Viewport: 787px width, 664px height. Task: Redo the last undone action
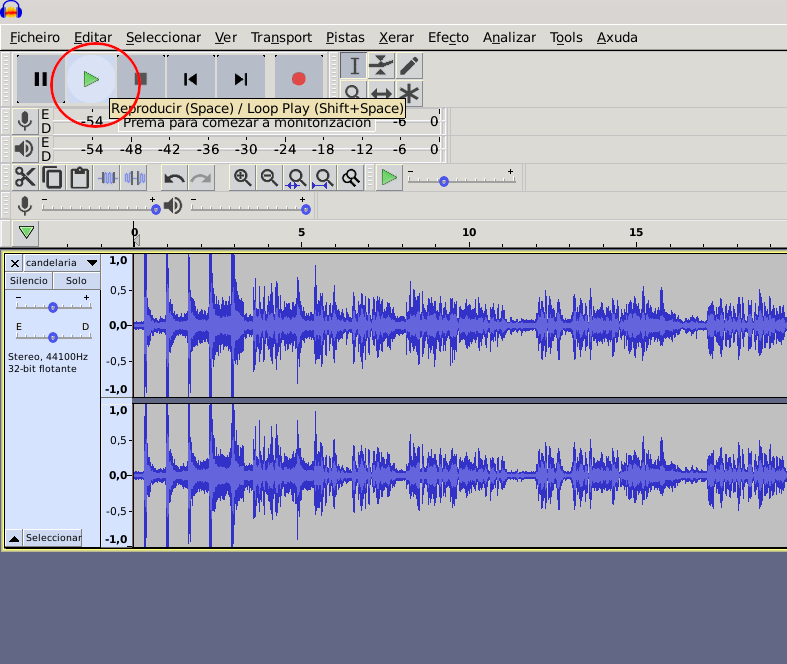tap(201, 178)
